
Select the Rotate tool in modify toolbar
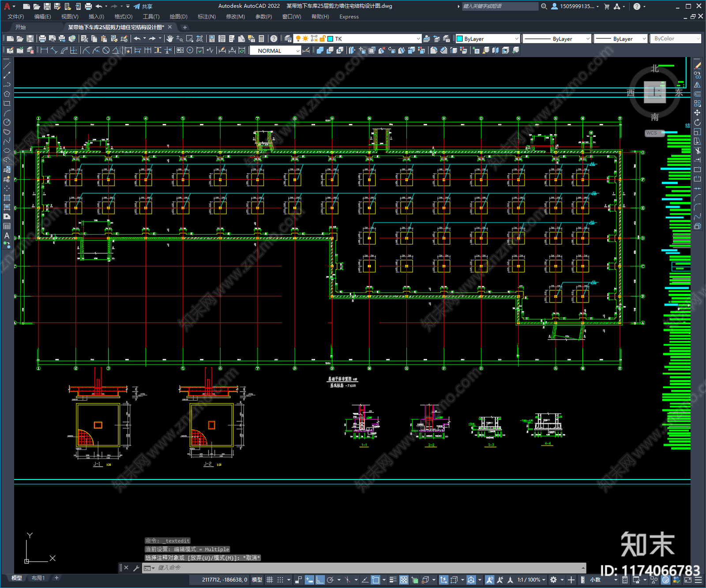[x=697, y=122]
